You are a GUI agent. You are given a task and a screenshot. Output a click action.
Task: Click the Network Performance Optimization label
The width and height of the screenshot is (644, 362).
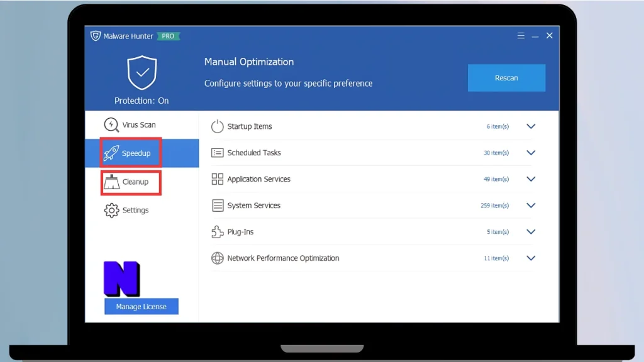[x=284, y=258]
